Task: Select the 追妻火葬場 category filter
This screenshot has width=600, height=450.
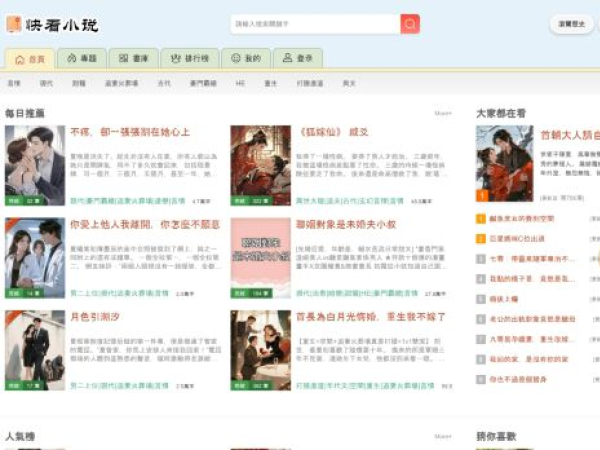Action: (121, 83)
